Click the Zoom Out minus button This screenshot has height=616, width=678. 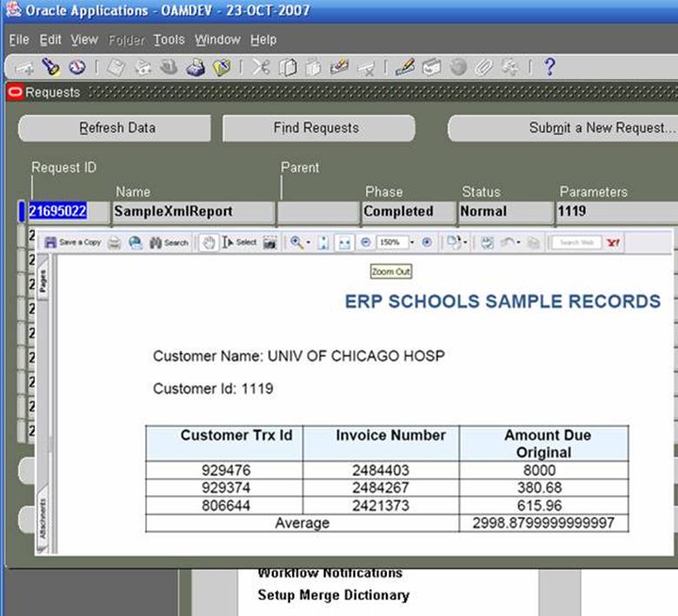point(365,242)
